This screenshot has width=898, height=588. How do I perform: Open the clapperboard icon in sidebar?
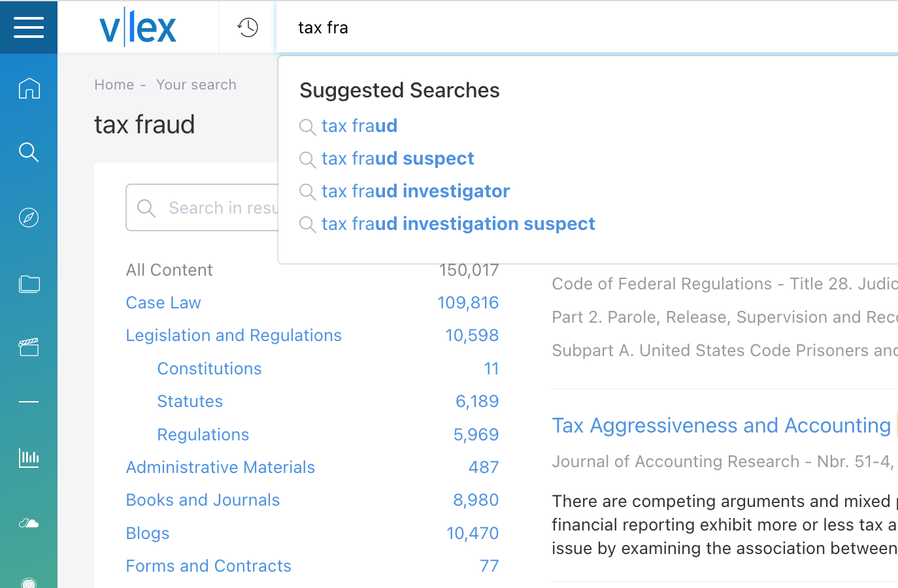click(29, 347)
